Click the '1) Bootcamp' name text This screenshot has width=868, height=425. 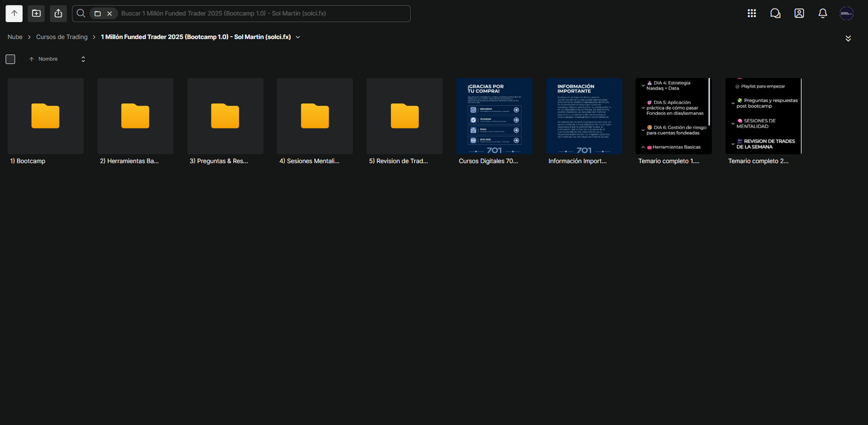pos(28,161)
